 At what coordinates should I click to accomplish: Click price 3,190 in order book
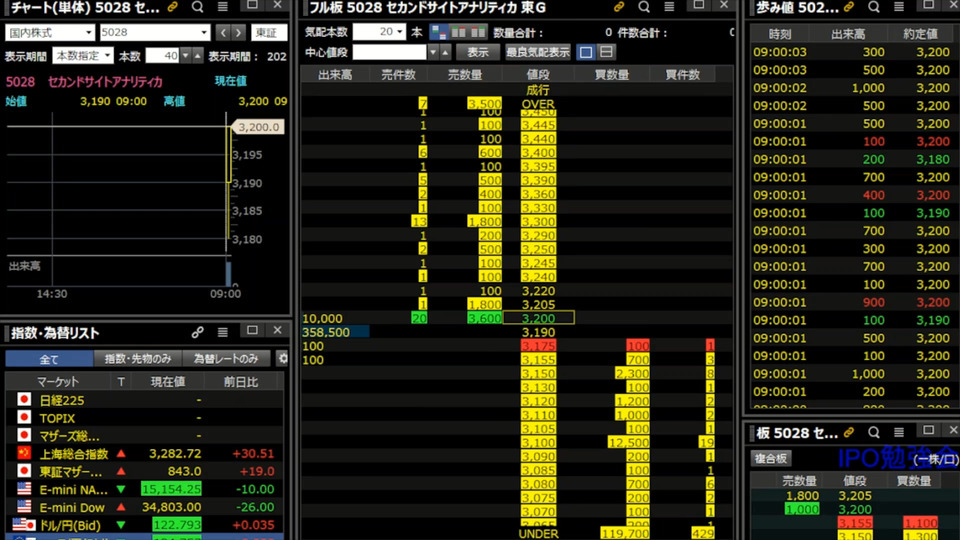[x=538, y=332]
